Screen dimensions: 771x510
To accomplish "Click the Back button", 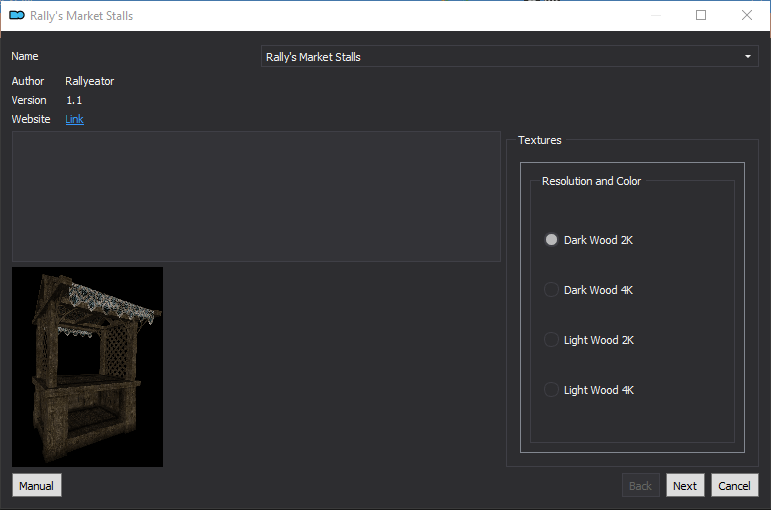I will 640,485.
